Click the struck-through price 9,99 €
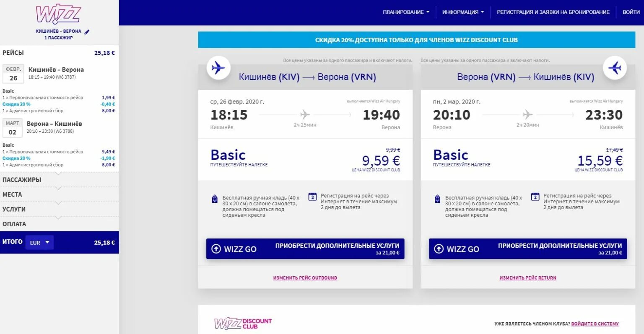 pos(393,150)
